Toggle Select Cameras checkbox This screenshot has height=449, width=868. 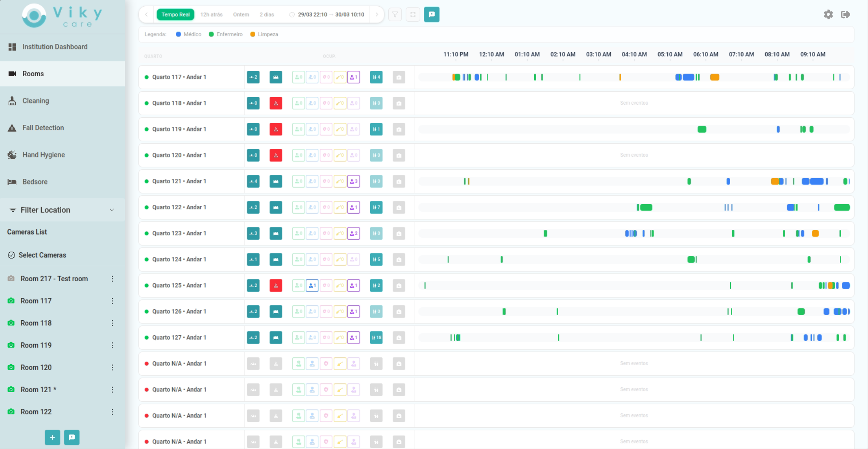(11, 255)
